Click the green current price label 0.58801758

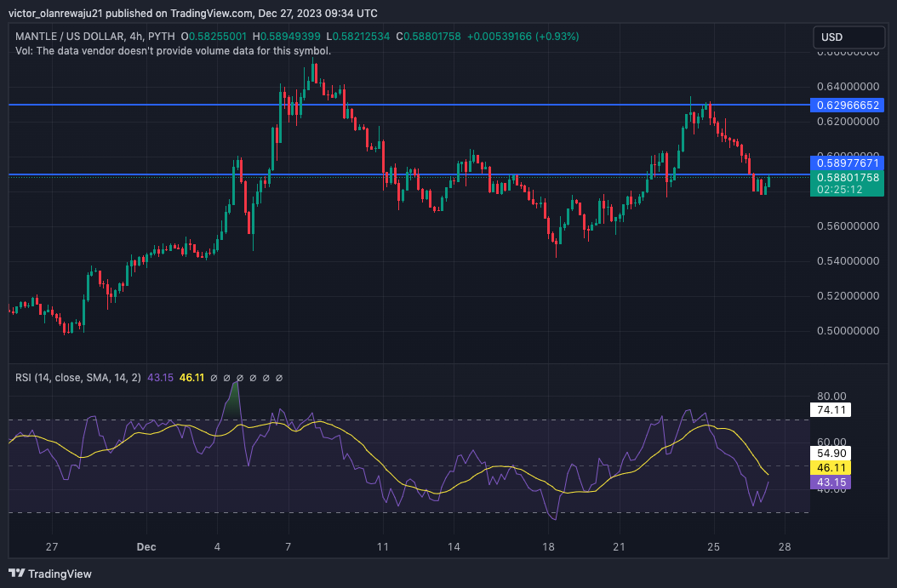pos(848,177)
